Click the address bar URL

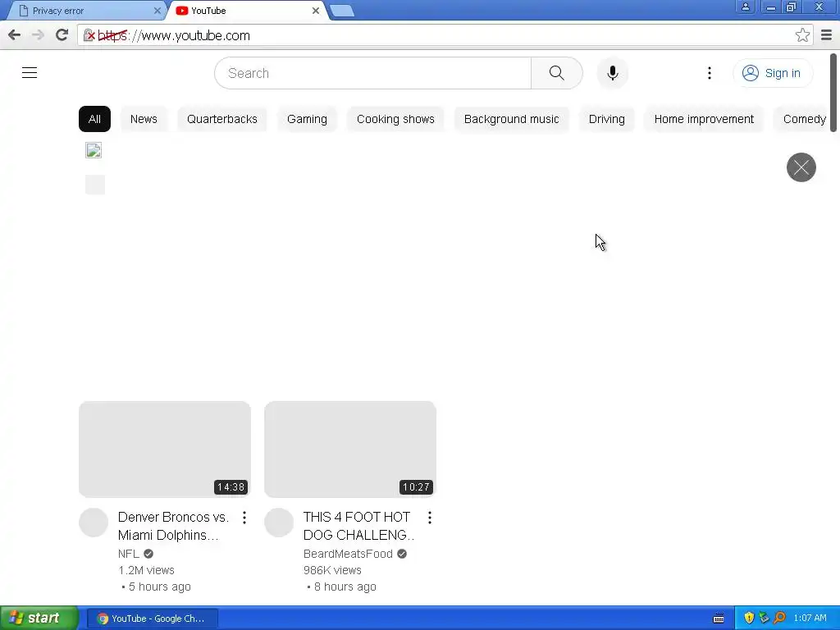pyautogui.click(x=195, y=35)
